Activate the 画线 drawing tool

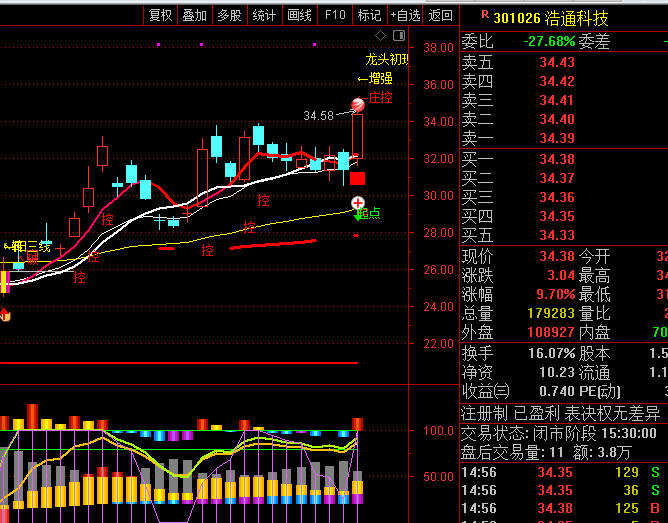tap(299, 15)
